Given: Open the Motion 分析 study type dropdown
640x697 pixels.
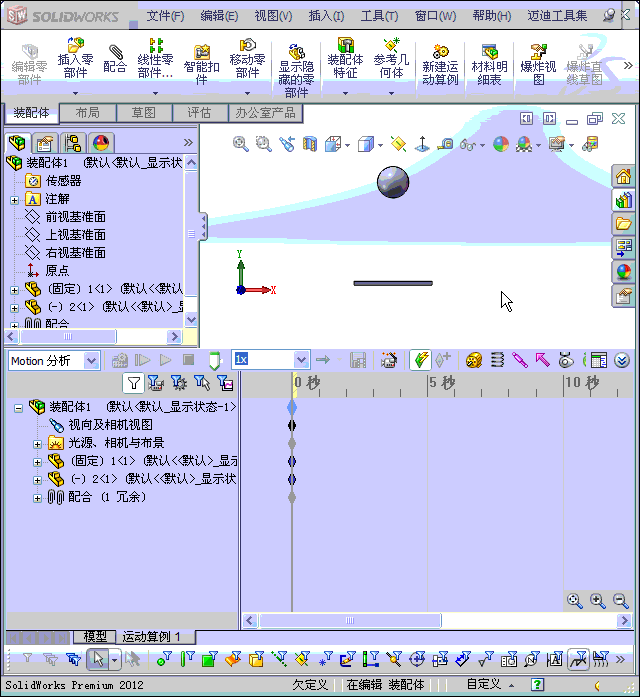Looking at the screenshot, I should [92, 361].
